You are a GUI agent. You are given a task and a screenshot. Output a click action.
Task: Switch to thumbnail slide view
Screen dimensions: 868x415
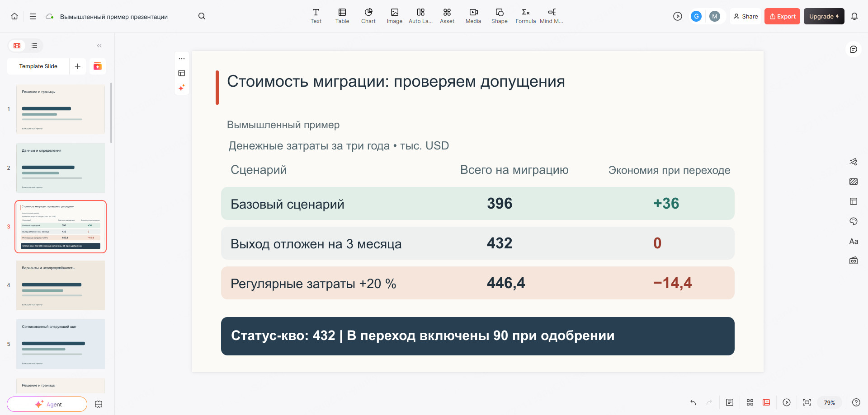coord(17,46)
